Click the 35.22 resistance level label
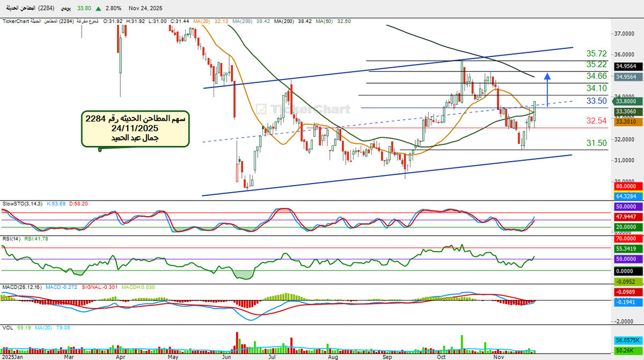Viewport: 644px width, 360px height. click(596, 65)
